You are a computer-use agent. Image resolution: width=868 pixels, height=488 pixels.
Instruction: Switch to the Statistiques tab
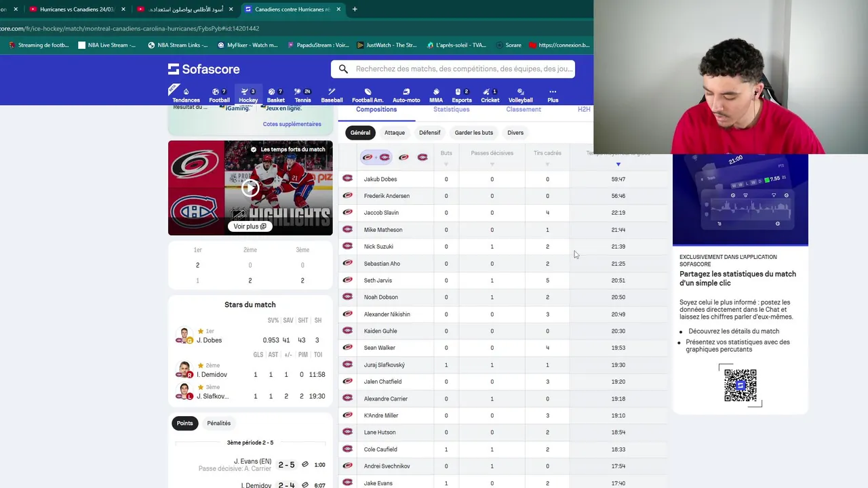(x=451, y=110)
